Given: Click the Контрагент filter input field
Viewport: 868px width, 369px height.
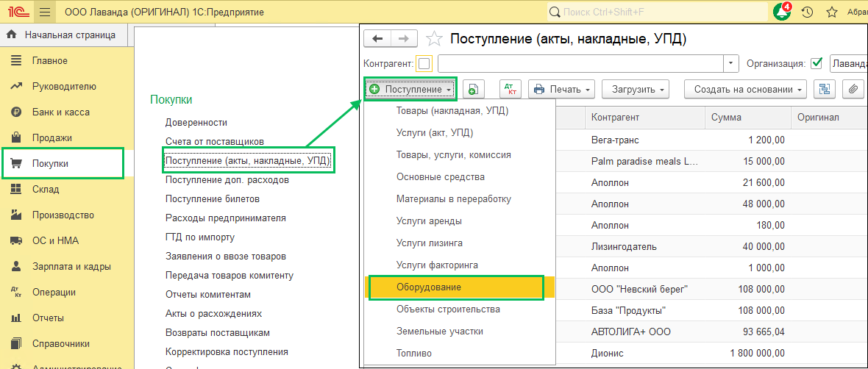Looking at the screenshot, I should (x=581, y=64).
